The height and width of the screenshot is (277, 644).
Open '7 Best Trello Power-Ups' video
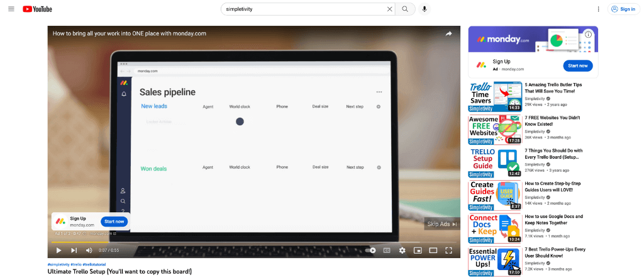click(555, 252)
